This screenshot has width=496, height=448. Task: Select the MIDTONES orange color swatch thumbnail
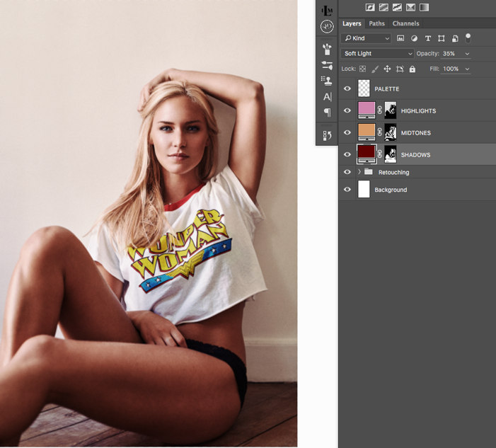(x=367, y=132)
